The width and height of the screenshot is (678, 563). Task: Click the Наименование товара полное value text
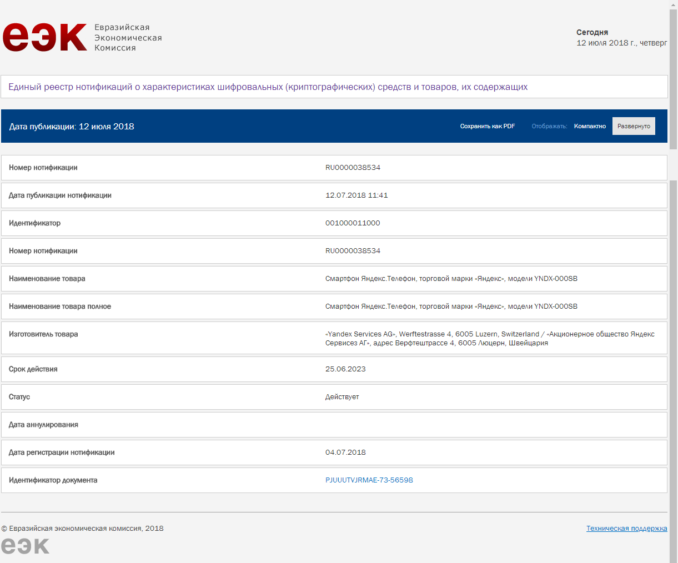pyautogui.click(x=451, y=306)
